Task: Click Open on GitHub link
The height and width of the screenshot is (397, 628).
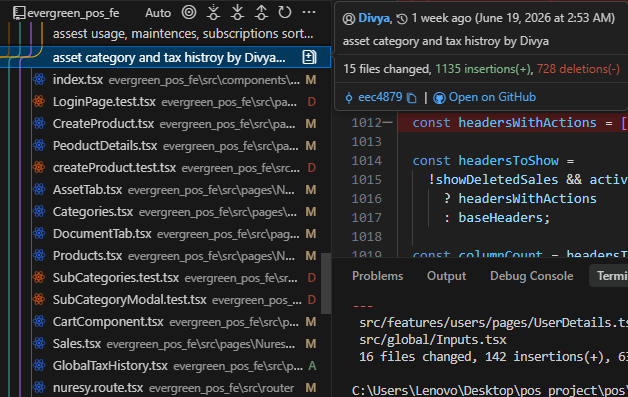Action: (x=492, y=97)
